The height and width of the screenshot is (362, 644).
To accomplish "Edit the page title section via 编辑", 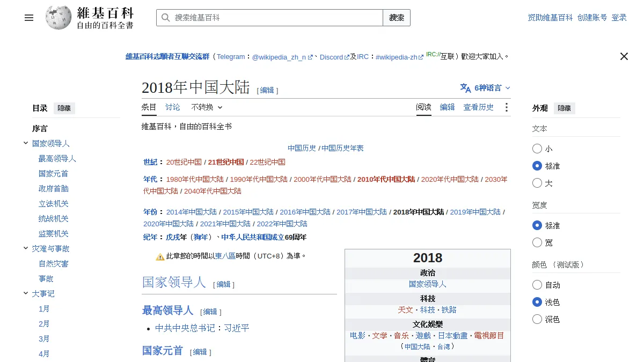I will (x=267, y=90).
